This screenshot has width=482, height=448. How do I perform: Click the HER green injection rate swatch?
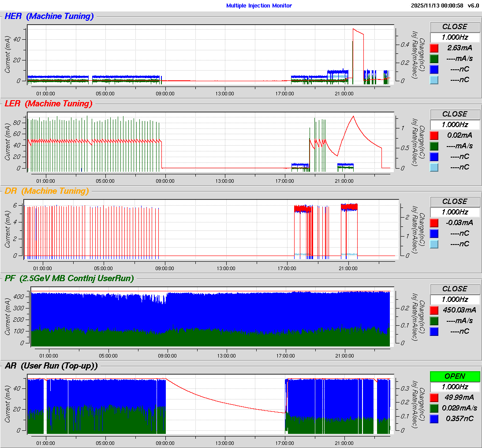(434, 59)
